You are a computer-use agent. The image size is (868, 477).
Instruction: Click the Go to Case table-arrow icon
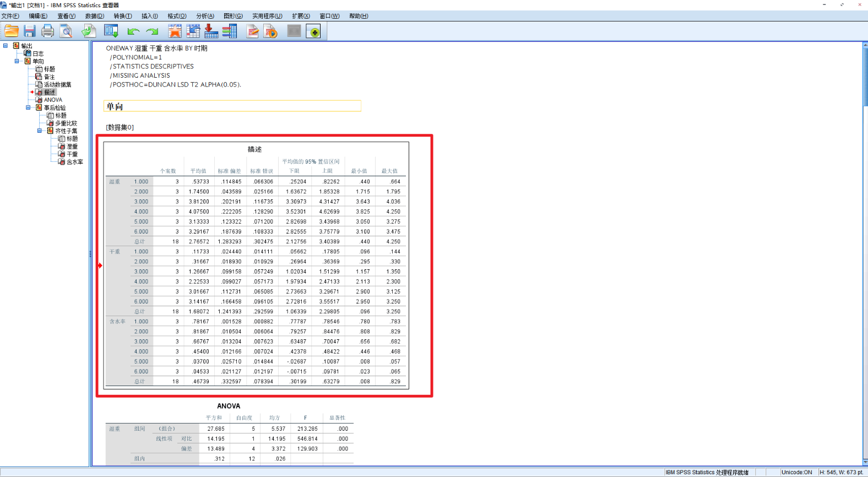click(193, 31)
